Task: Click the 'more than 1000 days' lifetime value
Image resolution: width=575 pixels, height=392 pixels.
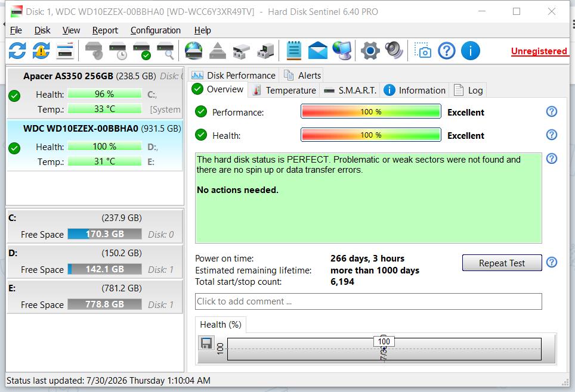Action: tap(375, 270)
